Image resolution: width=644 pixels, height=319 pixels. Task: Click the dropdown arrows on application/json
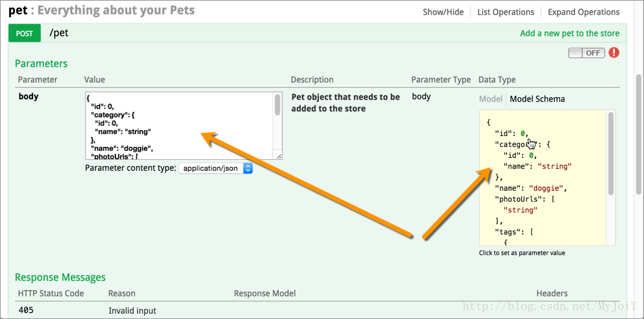[x=248, y=168]
